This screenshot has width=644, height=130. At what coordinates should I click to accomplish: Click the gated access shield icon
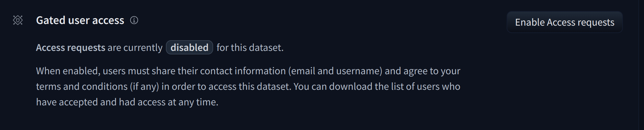[x=18, y=20]
